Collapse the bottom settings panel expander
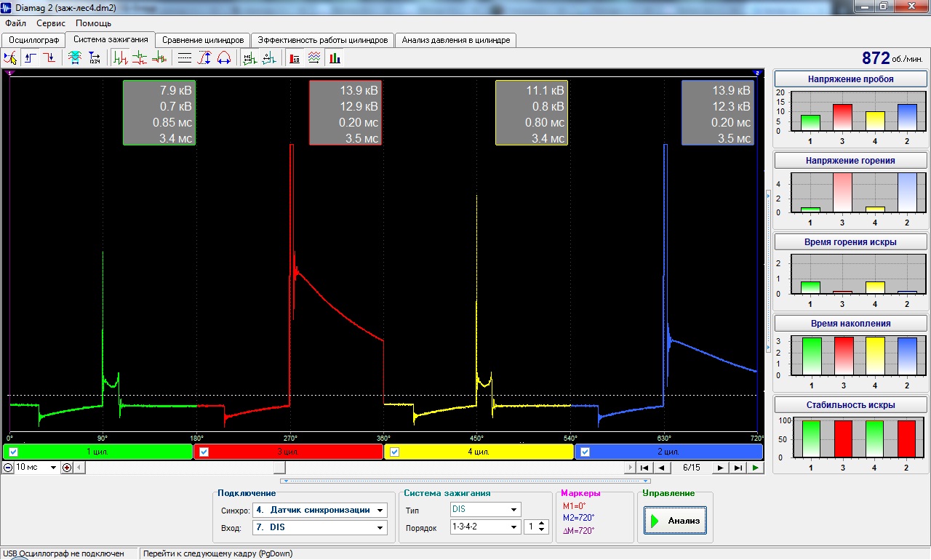 [465, 481]
